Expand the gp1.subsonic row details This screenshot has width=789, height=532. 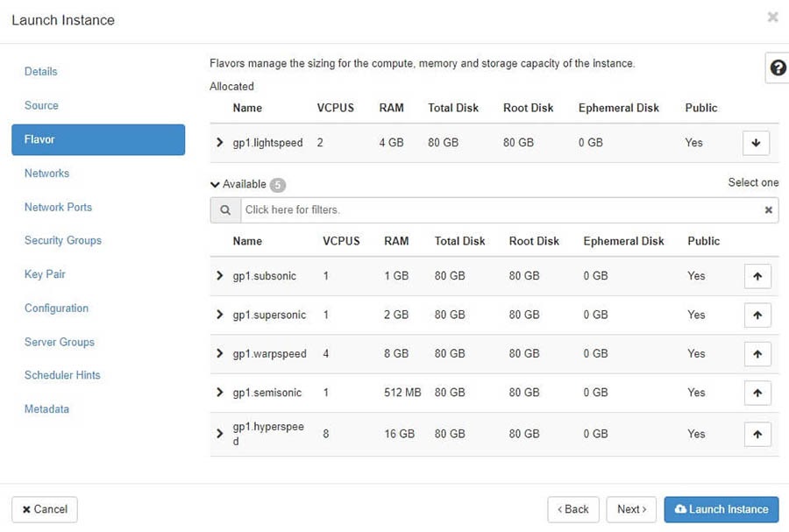220,276
